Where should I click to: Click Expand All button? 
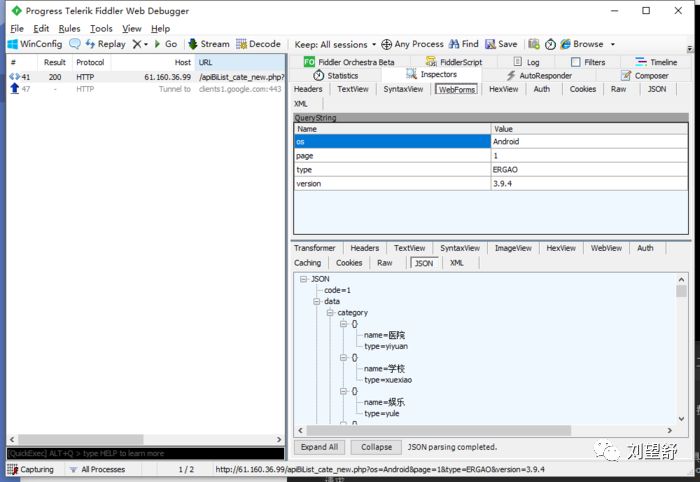pos(319,447)
